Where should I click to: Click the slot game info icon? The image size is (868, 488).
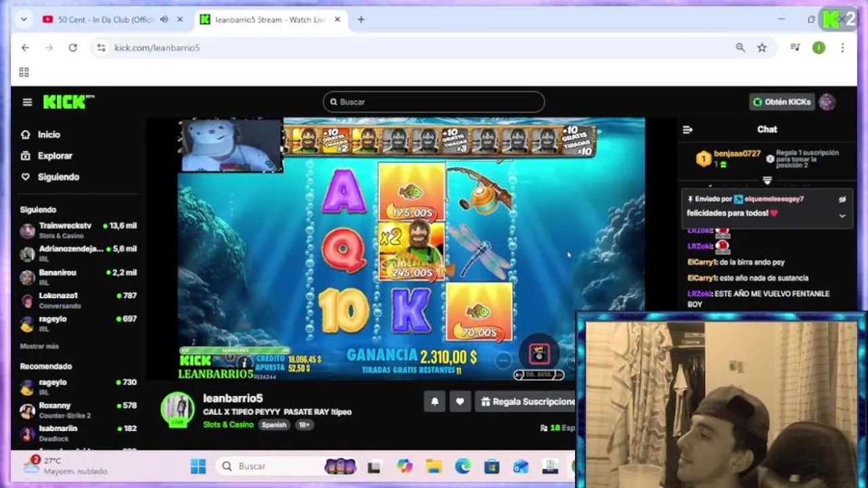pyautogui.click(x=245, y=364)
